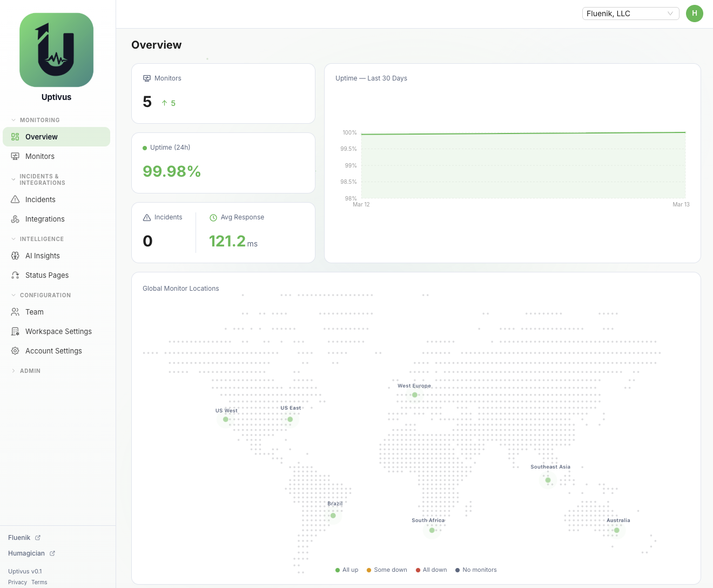Click the H avatar in the top bar

tap(695, 14)
